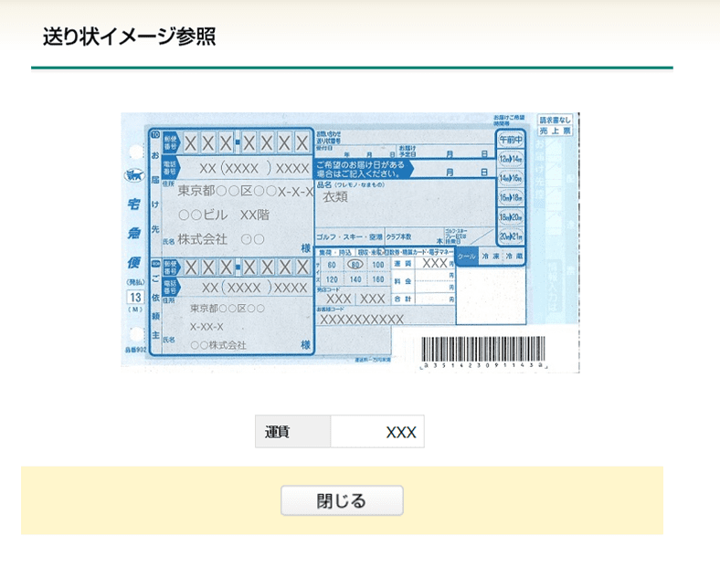This screenshot has height=588, width=720.
Task: Select the 16時-18時 delivery time slot
Action: [510, 197]
